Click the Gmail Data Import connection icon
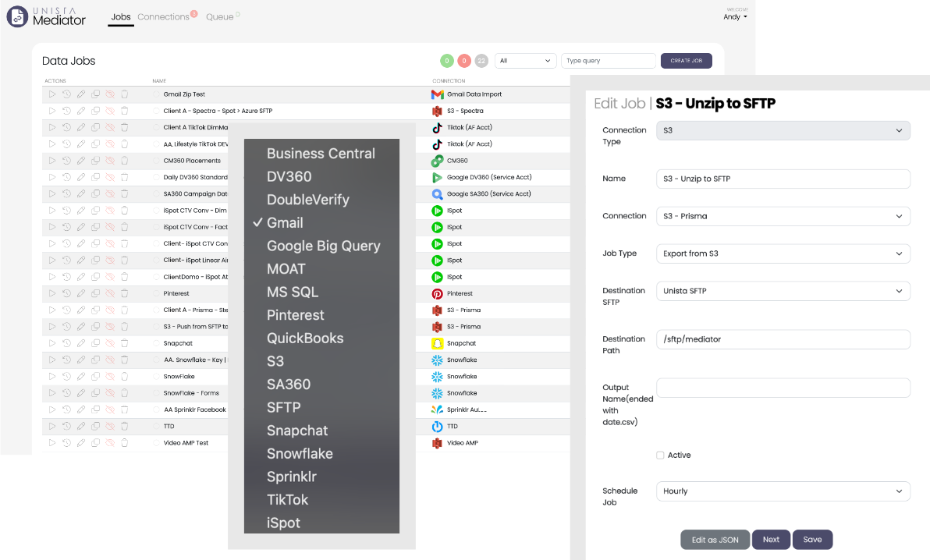This screenshot has width=930, height=560. coord(437,94)
